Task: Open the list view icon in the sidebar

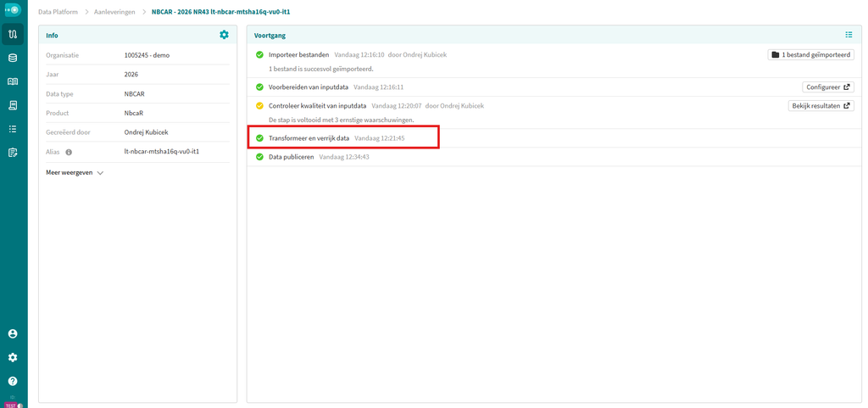Action: pos(13,128)
